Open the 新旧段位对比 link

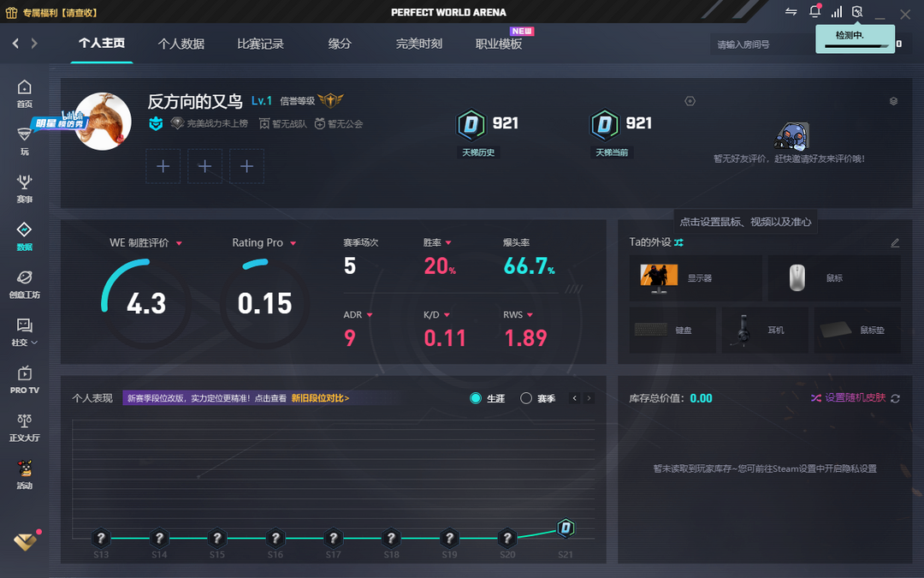[x=321, y=398]
